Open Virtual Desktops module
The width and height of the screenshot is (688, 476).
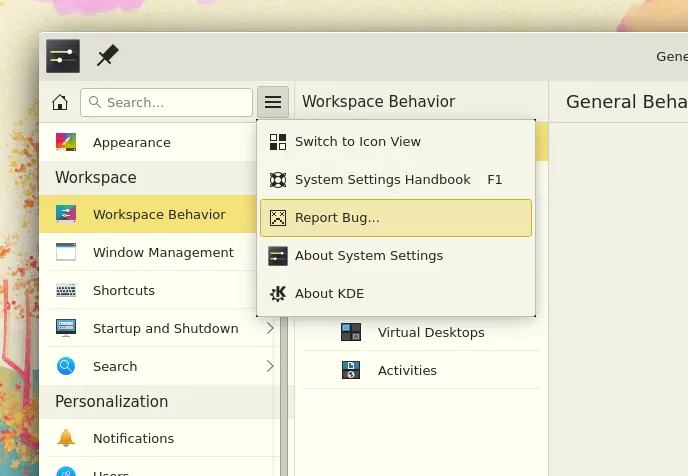pyautogui.click(x=430, y=332)
